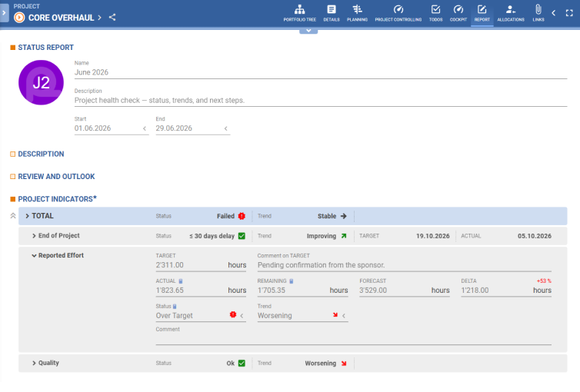This screenshot has width=580, height=392.
Task: Click the DELTA hours field
Action: 506,291
